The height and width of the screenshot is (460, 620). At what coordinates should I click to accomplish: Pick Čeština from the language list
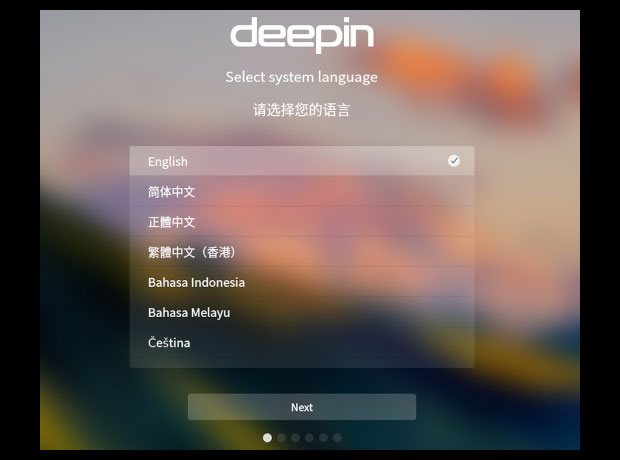coord(302,342)
